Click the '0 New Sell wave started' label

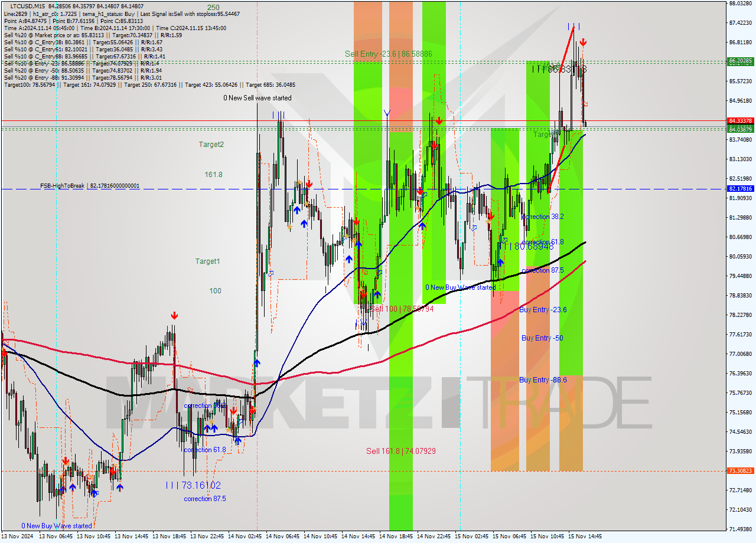pos(258,98)
